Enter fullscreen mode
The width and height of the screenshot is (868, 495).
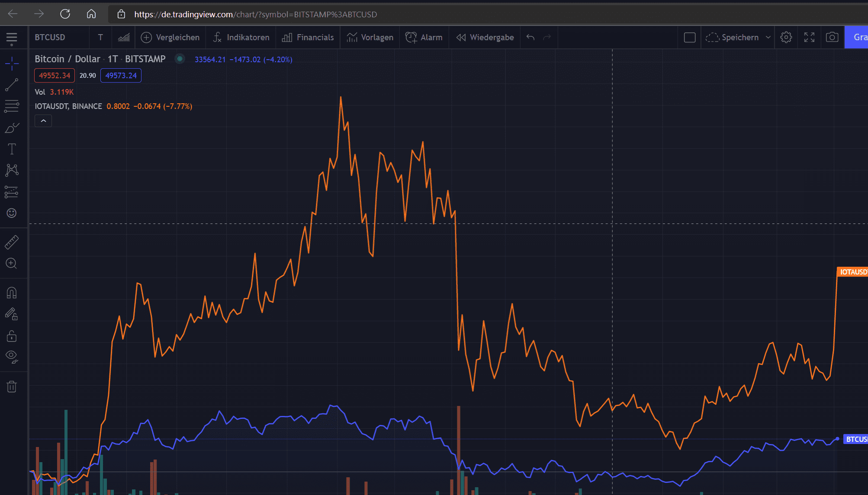coord(809,37)
